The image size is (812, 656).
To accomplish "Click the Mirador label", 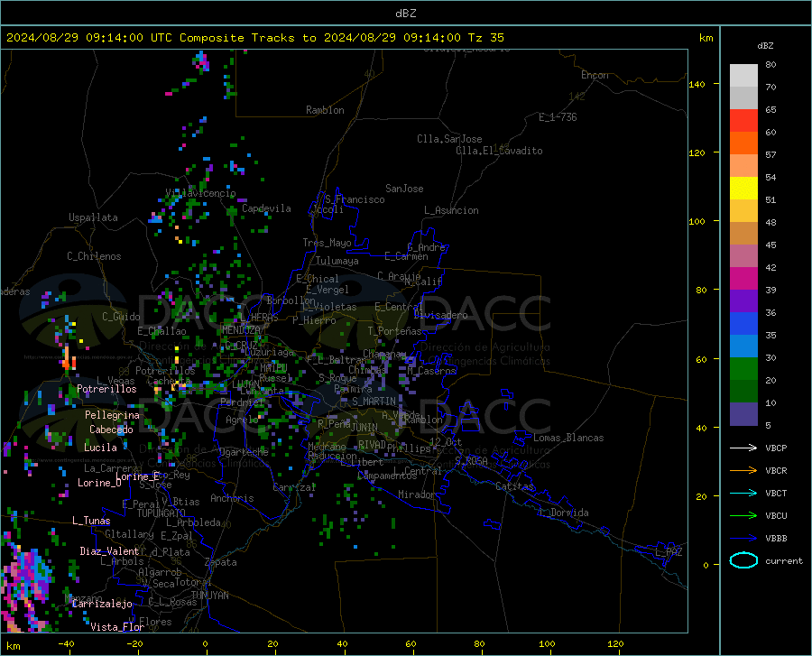I will (417, 494).
